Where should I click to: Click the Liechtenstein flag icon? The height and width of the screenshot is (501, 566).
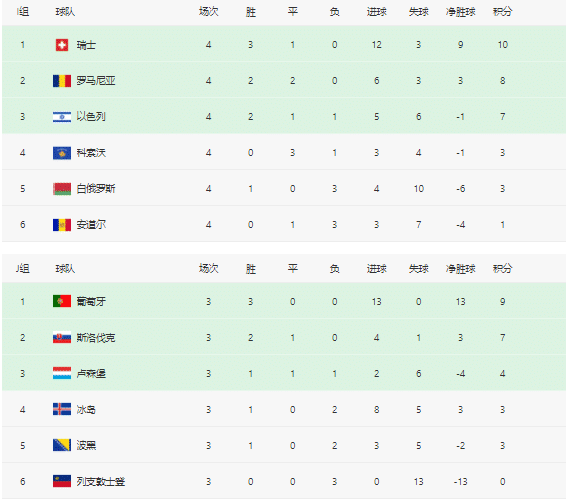coord(62,481)
